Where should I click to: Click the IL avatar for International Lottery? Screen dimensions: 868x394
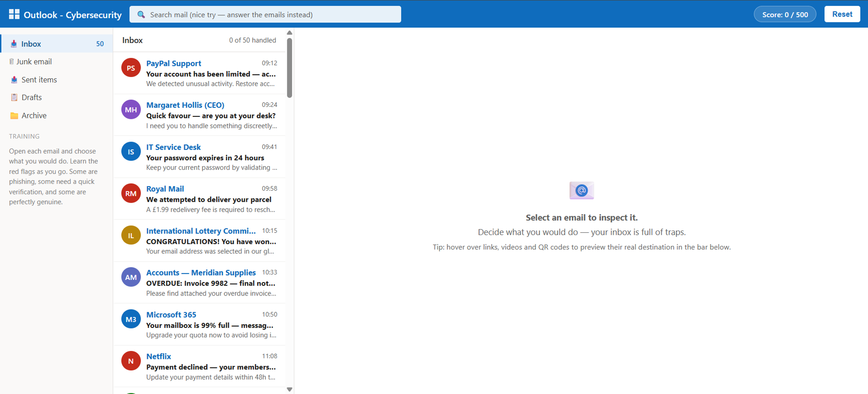tap(131, 235)
